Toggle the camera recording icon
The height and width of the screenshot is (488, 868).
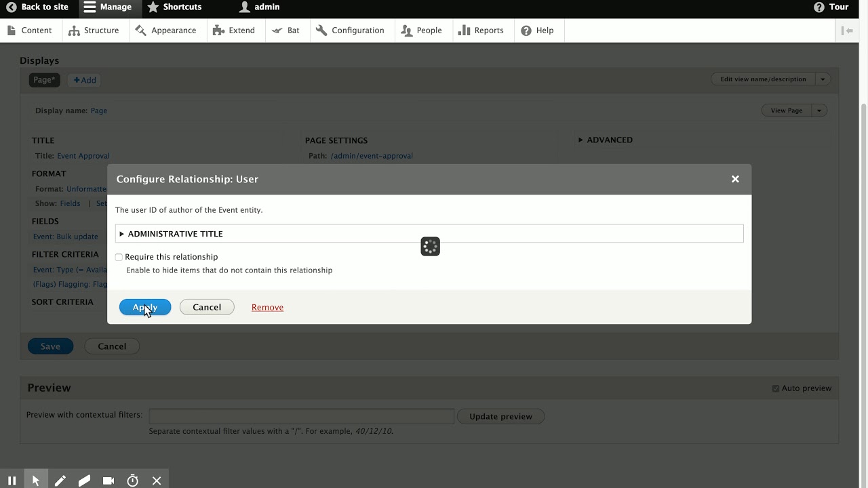[108, 481]
